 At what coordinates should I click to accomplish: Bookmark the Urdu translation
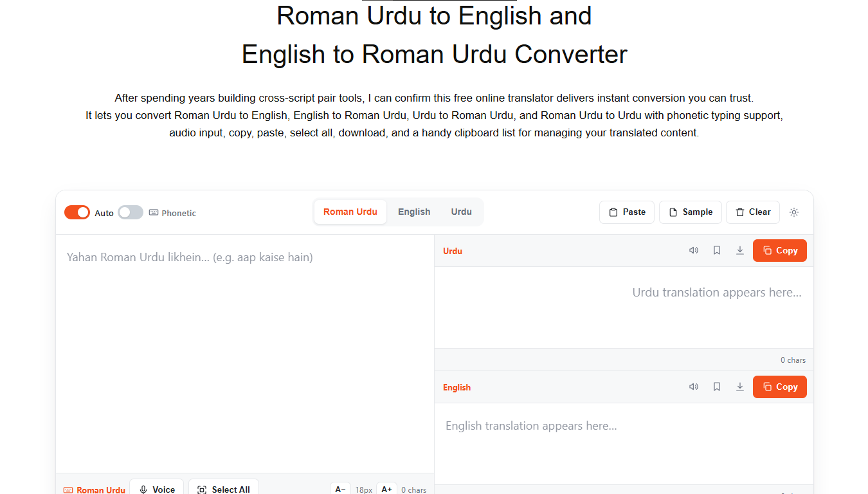coord(717,251)
